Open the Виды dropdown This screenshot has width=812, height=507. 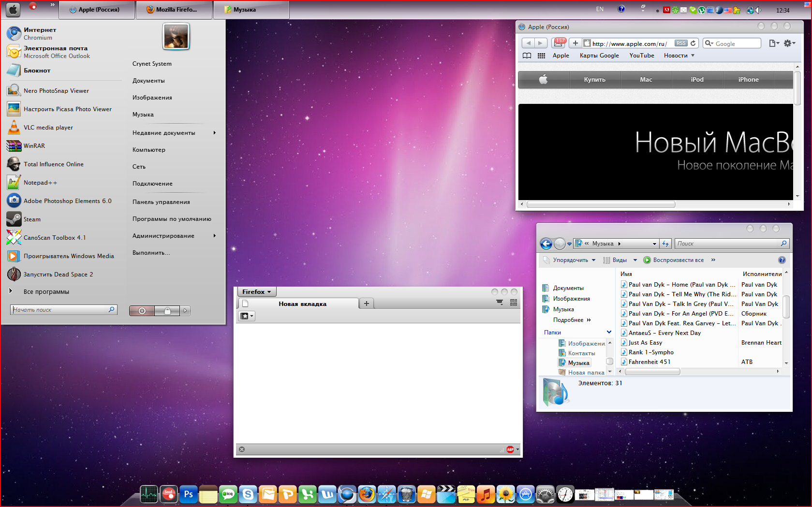pos(620,260)
